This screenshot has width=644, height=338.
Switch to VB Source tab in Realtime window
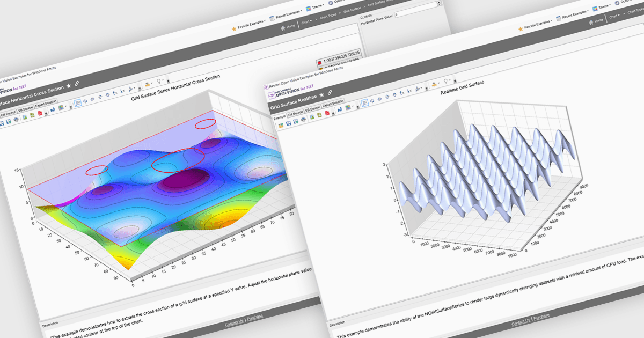click(x=313, y=108)
